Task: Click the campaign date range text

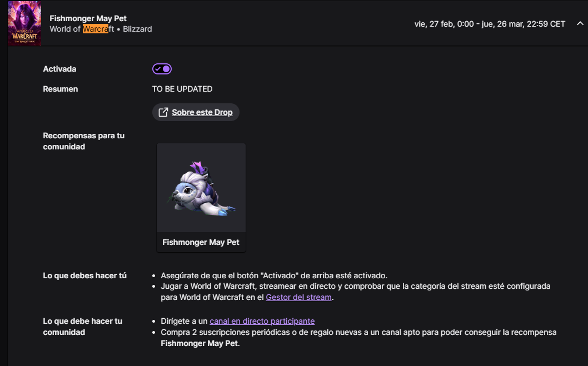Action: tap(490, 24)
